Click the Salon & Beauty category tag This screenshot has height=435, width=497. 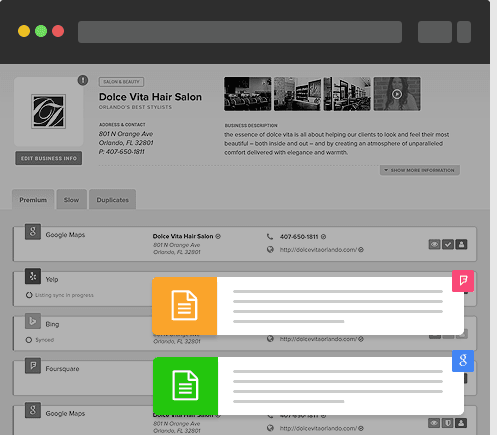pyautogui.click(x=121, y=82)
